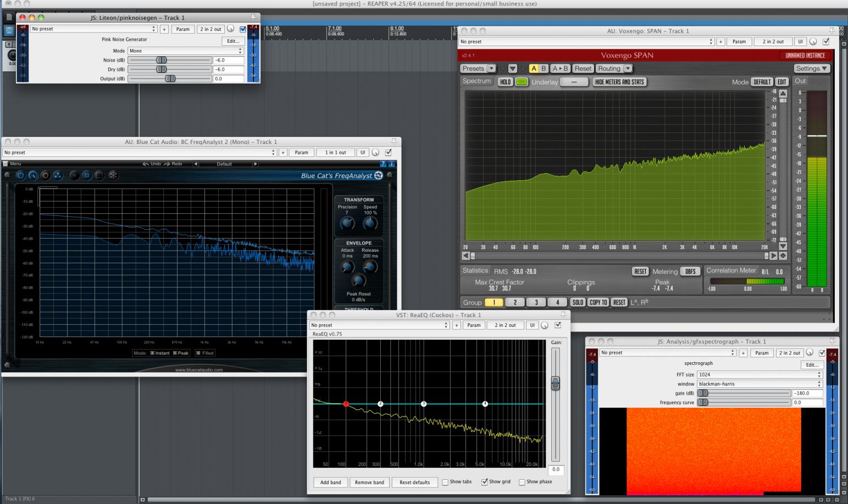Click SPAN spectrum scroll-up arrow icon
This screenshot has width=848, height=504.
click(783, 93)
